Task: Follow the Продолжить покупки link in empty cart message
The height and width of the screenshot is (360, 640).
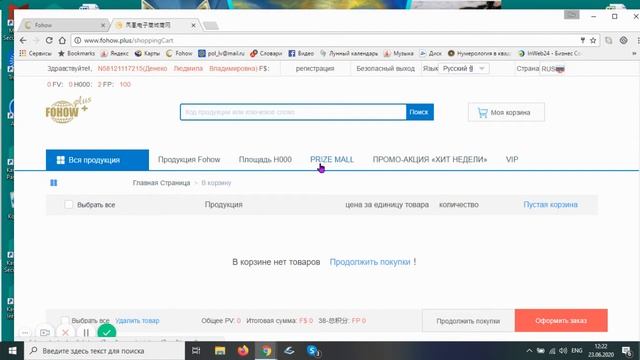Action: (370, 262)
